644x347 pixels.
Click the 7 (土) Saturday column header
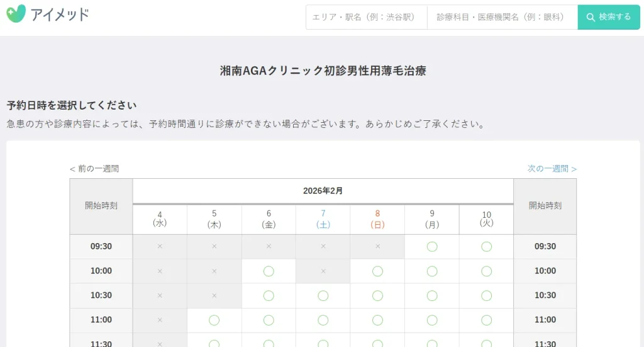[323, 219]
